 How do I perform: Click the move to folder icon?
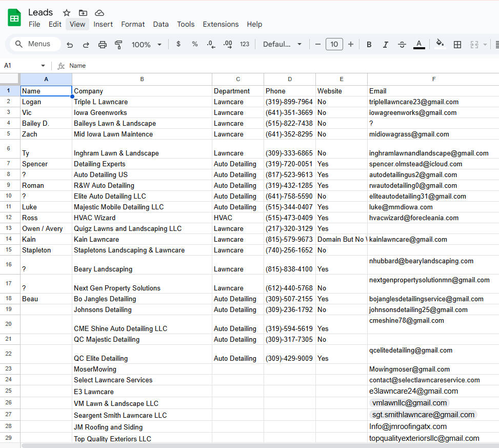(83, 13)
